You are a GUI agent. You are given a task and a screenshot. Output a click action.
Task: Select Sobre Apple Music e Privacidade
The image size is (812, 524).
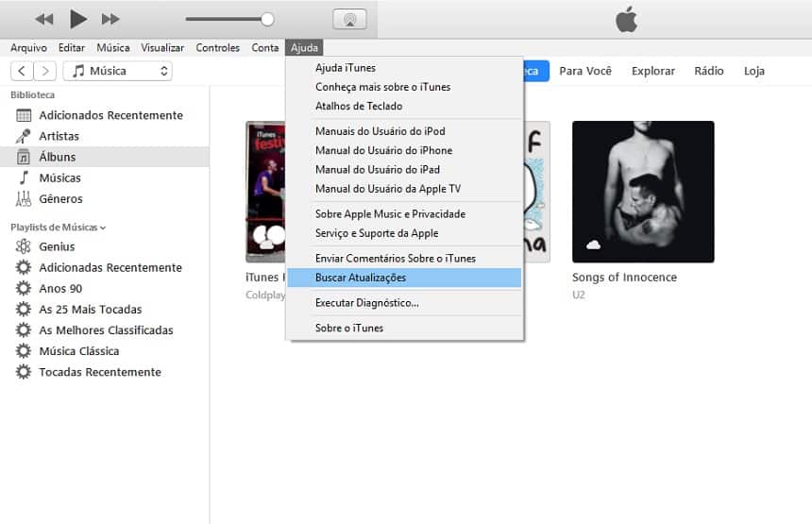point(404,214)
